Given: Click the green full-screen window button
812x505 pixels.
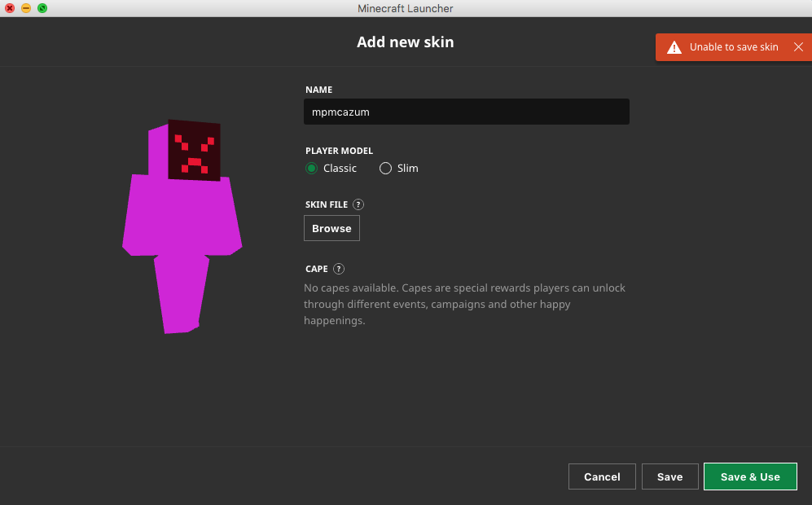Looking at the screenshot, I should point(42,8).
